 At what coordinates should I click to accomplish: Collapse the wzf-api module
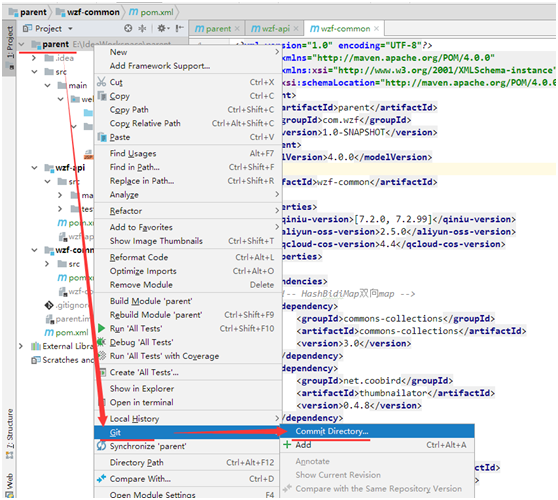[34, 167]
